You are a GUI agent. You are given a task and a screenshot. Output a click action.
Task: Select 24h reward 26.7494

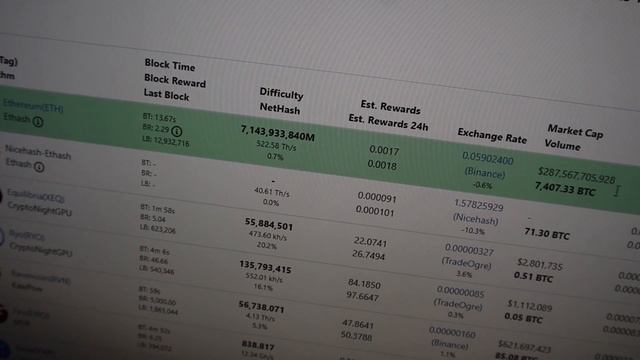tap(368, 255)
